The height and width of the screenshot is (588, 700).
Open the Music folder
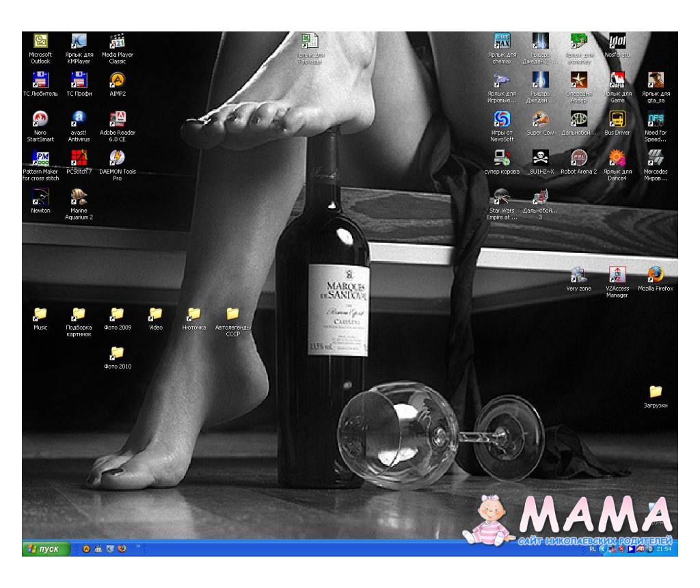coord(40,315)
